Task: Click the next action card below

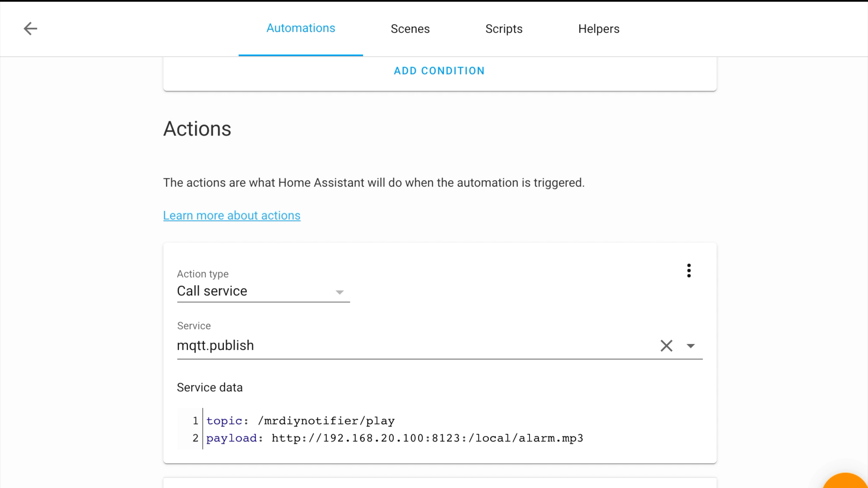Action: coord(440,483)
